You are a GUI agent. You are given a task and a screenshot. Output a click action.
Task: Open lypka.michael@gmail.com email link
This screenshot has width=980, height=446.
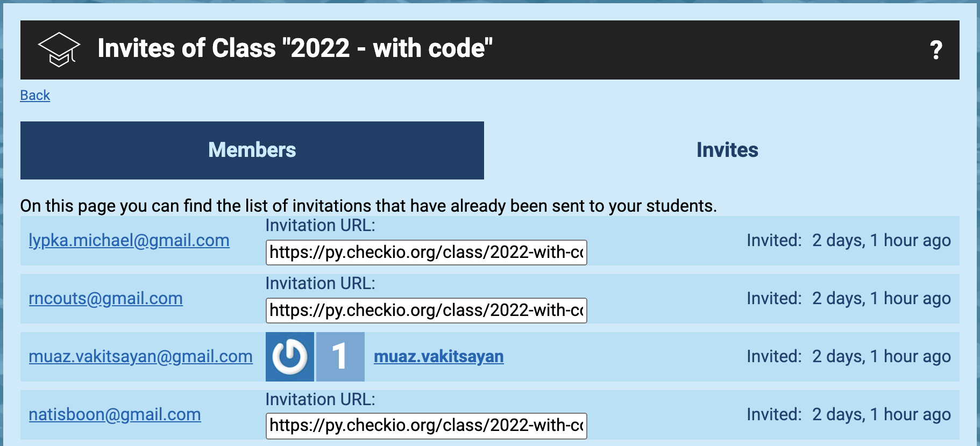pos(129,241)
